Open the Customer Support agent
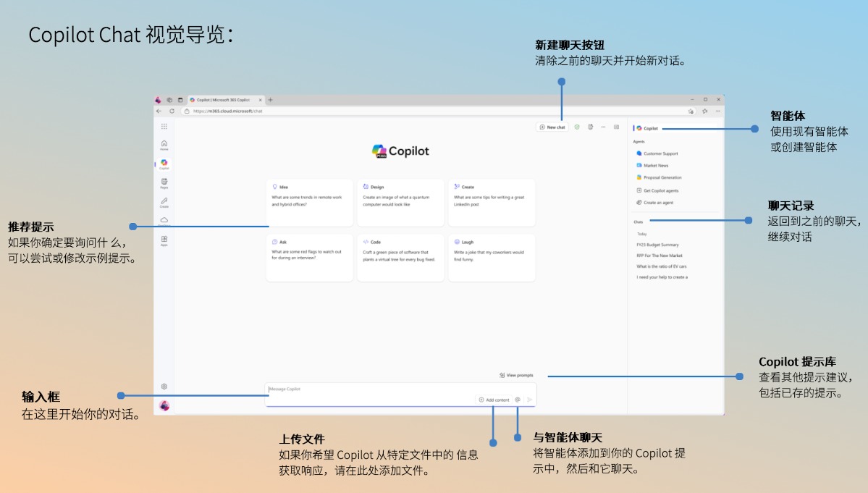The image size is (868, 493). tap(660, 153)
